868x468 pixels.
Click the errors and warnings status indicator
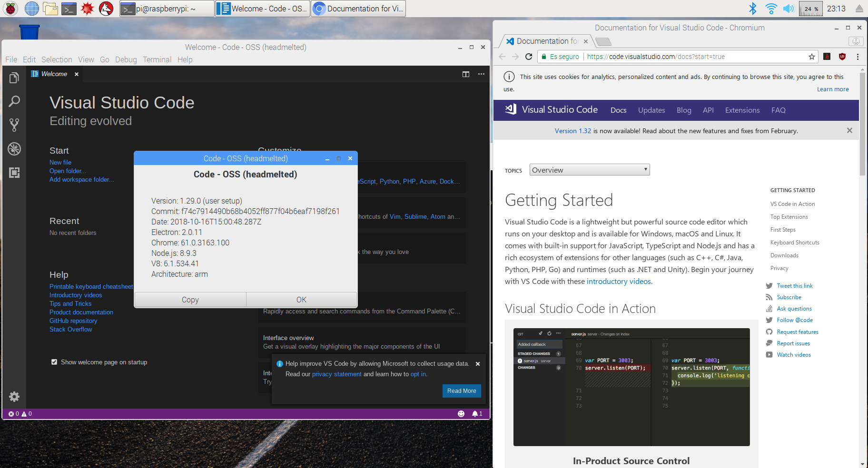(20, 414)
